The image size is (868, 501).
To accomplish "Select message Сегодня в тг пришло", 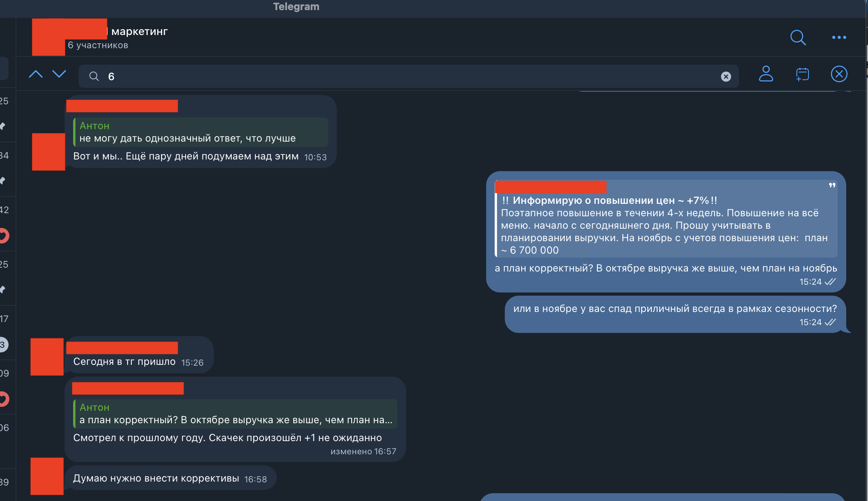I will [x=124, y=361].
